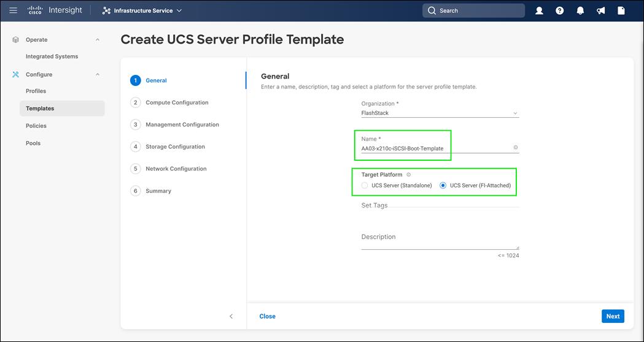Viewport: 644px width, 342px height.
Task: Open Pools in sidebar
Action: click(x=33, y=143)
